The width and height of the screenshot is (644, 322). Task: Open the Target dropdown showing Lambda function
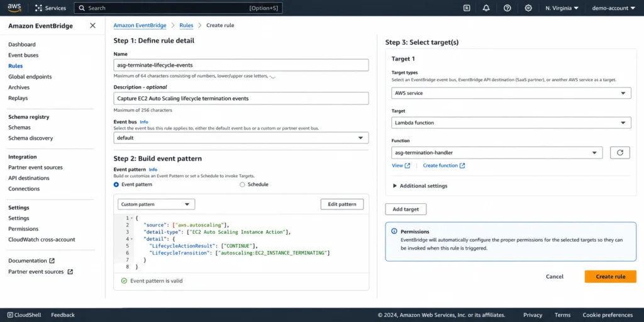[511, 123]
